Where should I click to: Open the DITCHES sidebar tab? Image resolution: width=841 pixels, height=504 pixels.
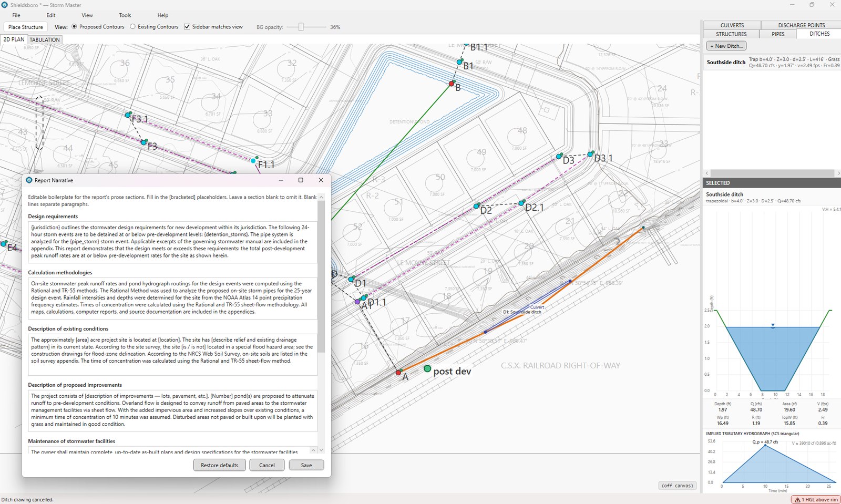[x=819, y=34]
